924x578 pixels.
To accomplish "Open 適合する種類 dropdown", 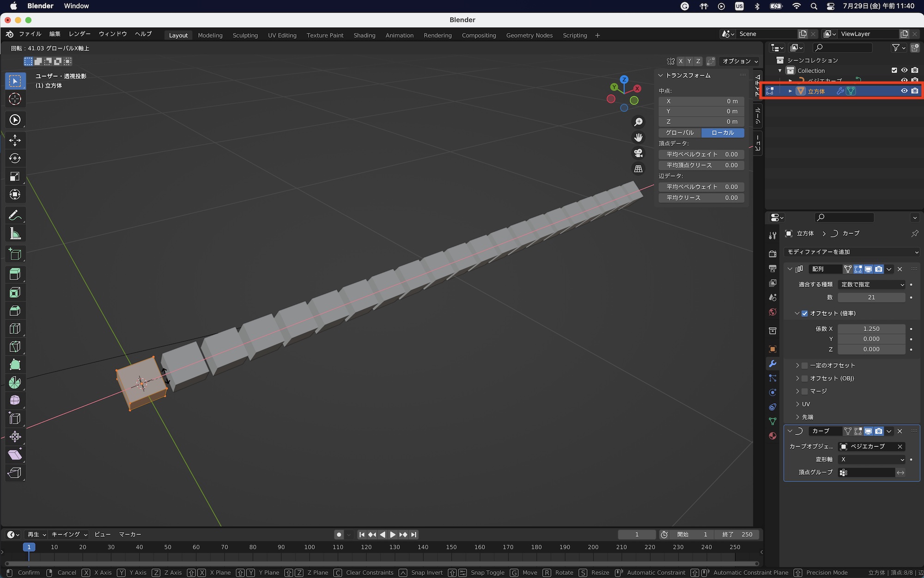I will (871, 284).
